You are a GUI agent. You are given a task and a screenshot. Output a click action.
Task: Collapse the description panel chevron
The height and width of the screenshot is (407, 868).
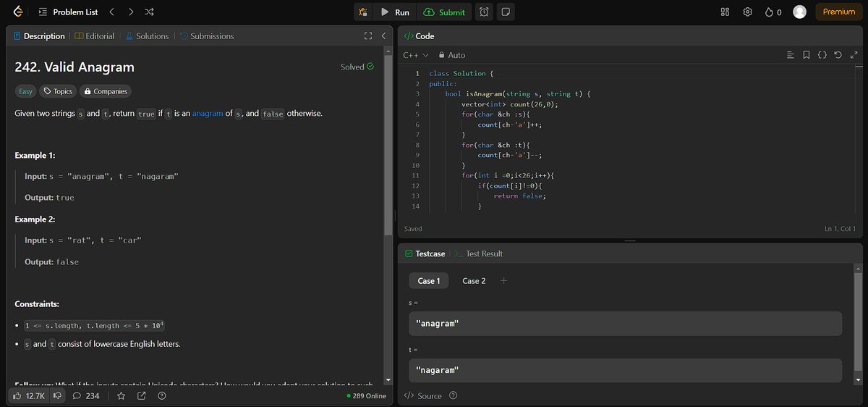click(x=384, y=36)
